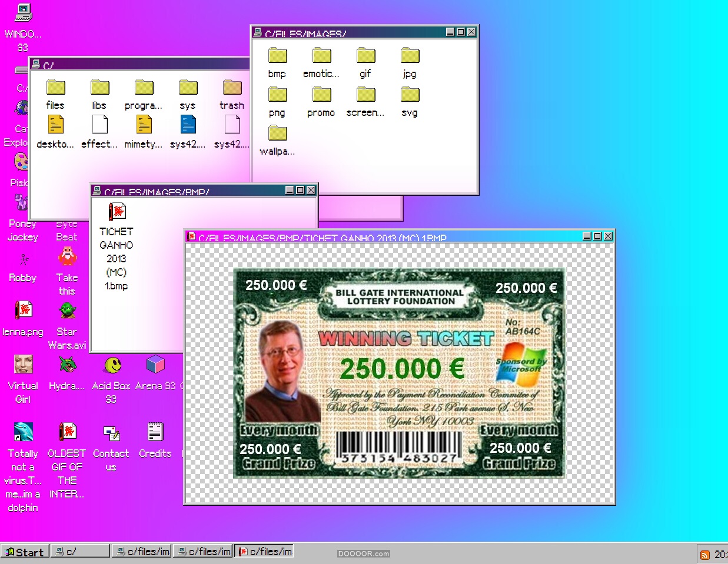Open the blue sys42 file icon
Screen dimensions: 728x564
coord(188,124)
